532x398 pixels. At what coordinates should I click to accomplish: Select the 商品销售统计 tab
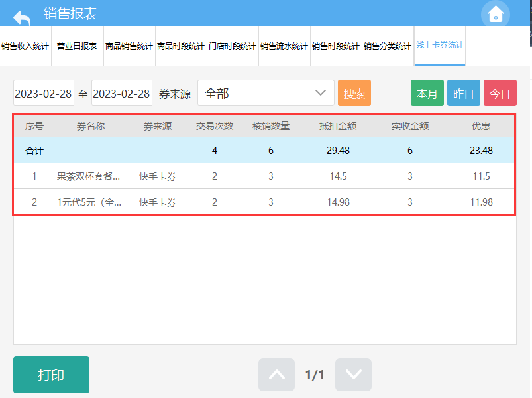(x=129, y=46)
